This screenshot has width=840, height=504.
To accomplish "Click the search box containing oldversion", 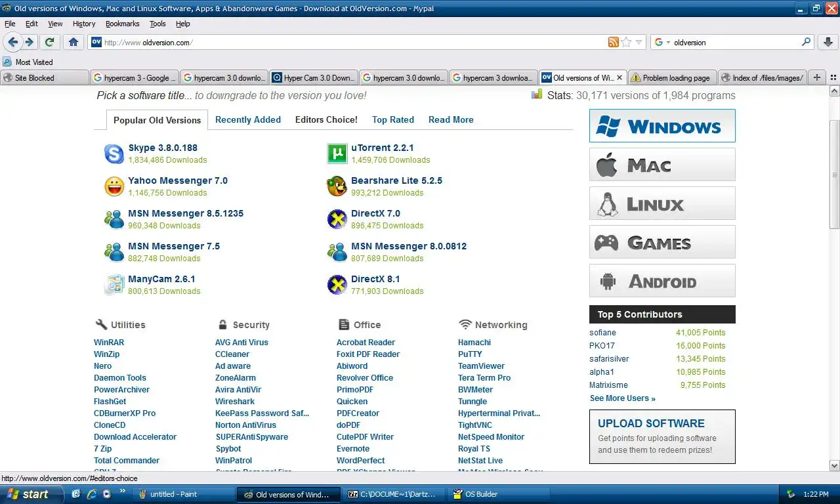I will coord(735,42).
